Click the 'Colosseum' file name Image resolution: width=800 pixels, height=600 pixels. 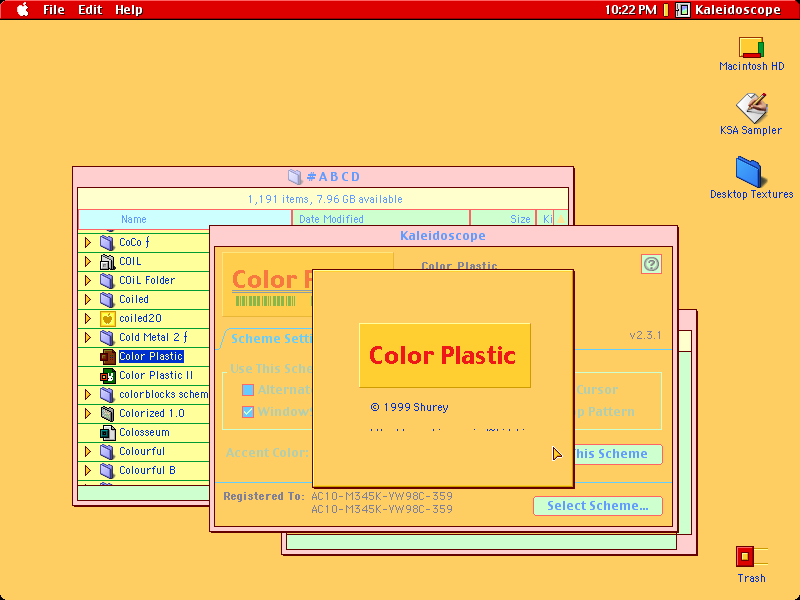(144, 433)
